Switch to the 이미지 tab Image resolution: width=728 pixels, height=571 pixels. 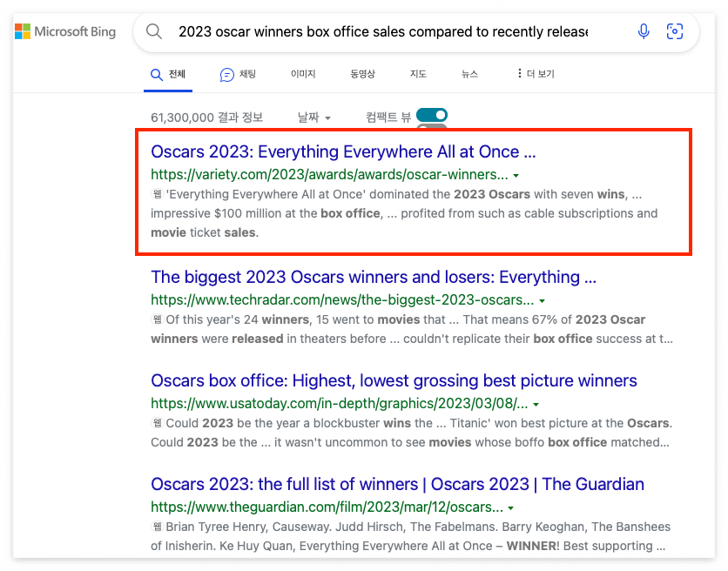tap(303, 74)
